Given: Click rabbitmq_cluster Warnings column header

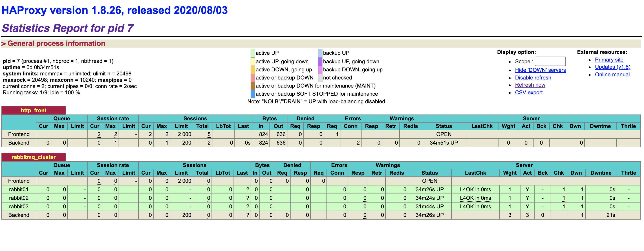Looking at the screenshot, I should tap(388, 165).
